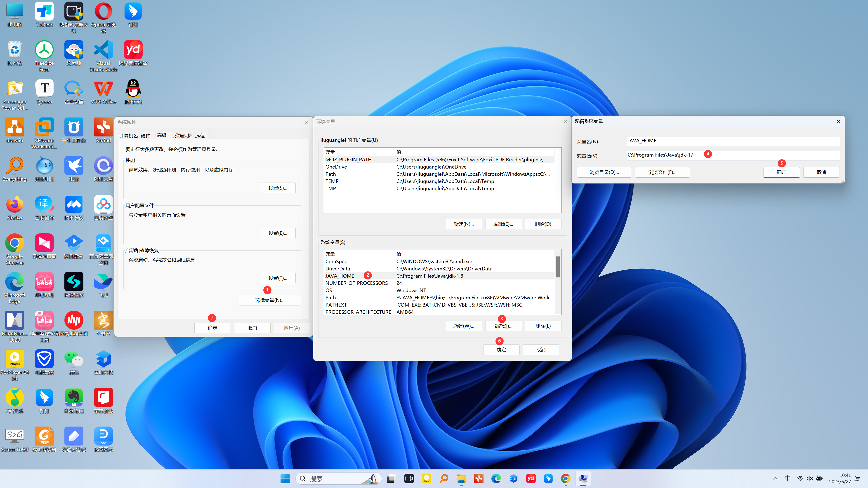Click 设置(T)... startup recovery button
Viewport: 868px width, 488px height.
(x=278, y=278)
